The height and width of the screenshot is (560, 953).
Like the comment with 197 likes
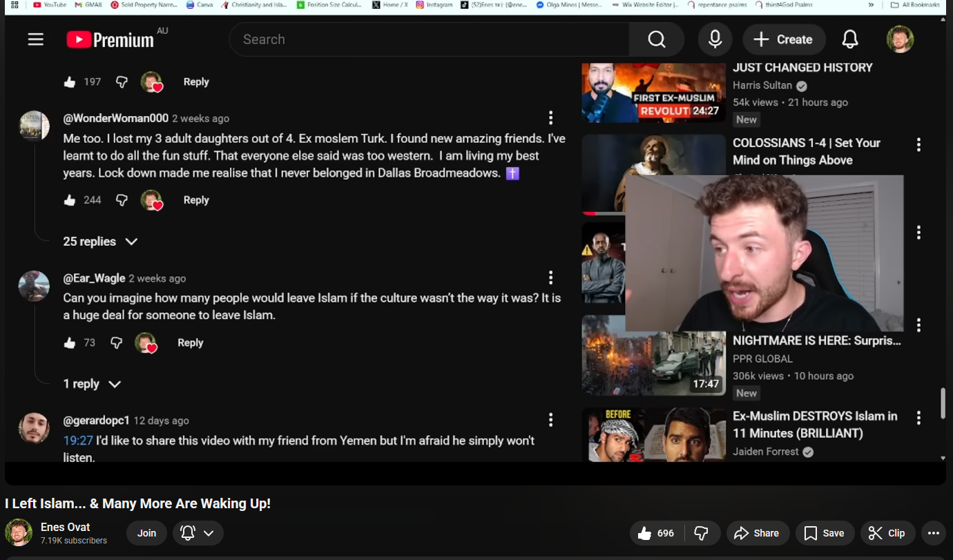coord(70,82)
